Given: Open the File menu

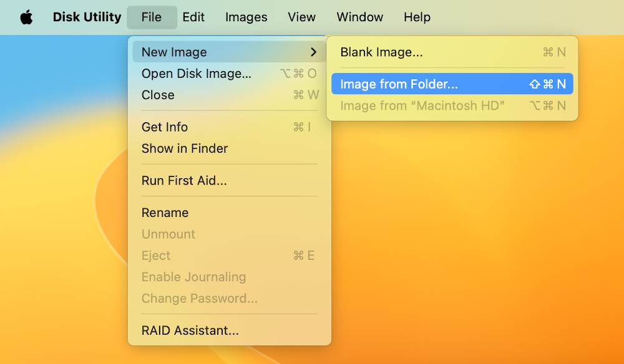Looking at the screenshot, I should coord(152,17).
